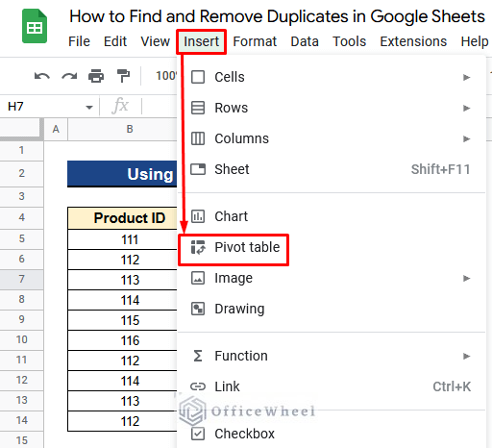Click the Pivot table icon
Image resolution: width=492 pixels, height=448 pixels.
tap(198, 247)
